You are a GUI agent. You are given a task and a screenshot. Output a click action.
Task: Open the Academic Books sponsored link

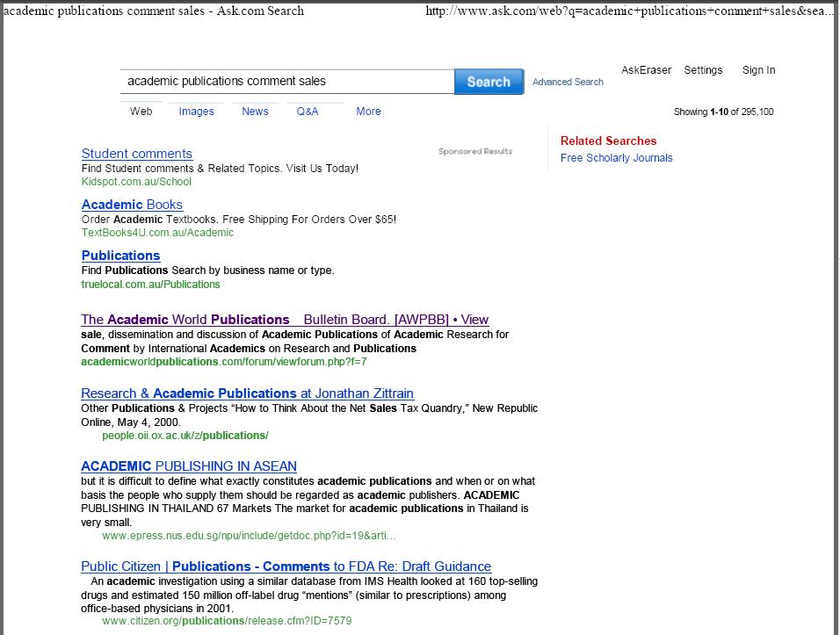132,205
